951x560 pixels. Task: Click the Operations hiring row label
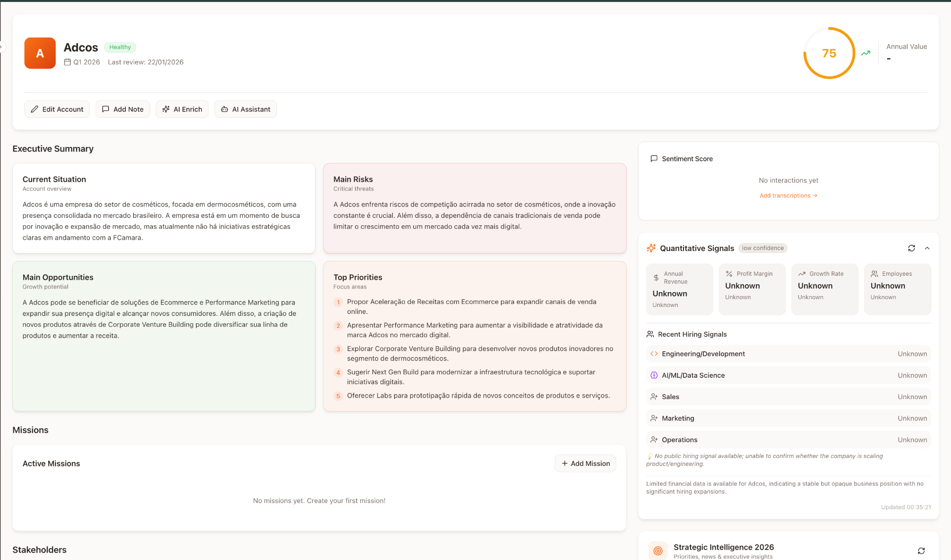pyautogui.click(x=679, y=440)
